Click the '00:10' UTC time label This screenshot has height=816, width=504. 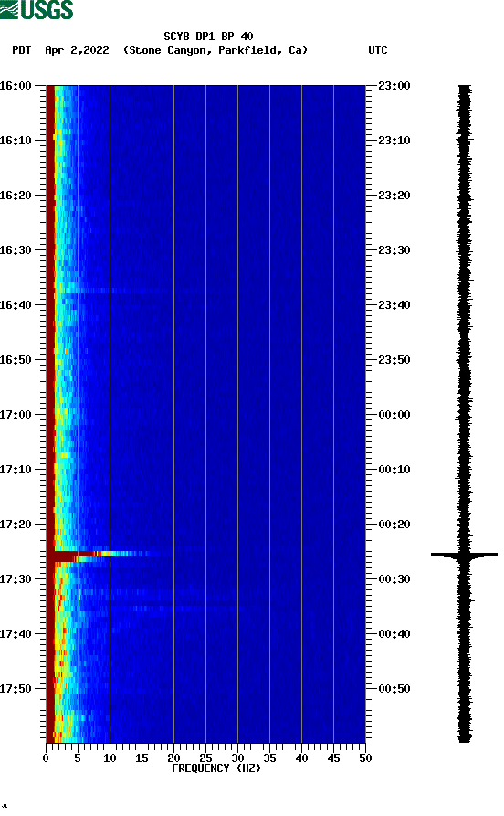point(394,470)
